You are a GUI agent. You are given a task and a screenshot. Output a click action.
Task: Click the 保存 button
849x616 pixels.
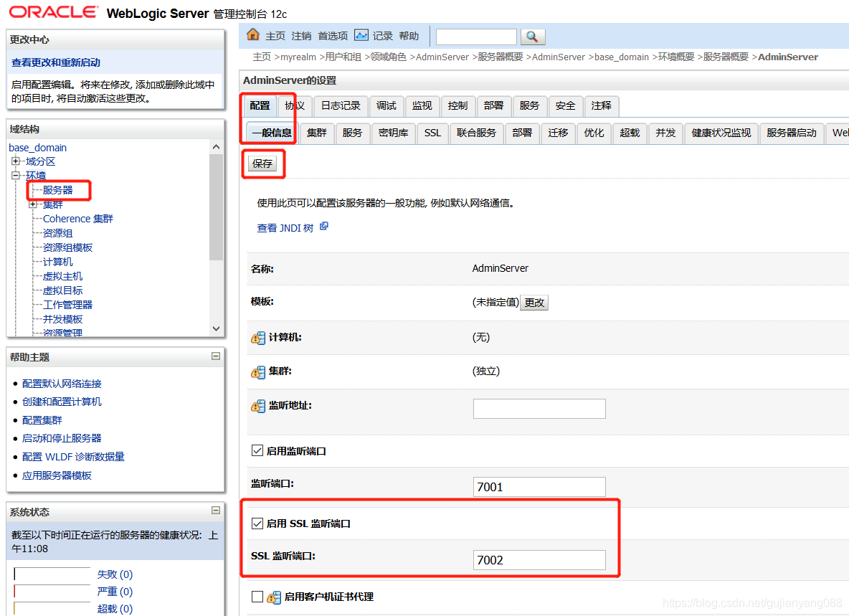click(x=262, y=164)
